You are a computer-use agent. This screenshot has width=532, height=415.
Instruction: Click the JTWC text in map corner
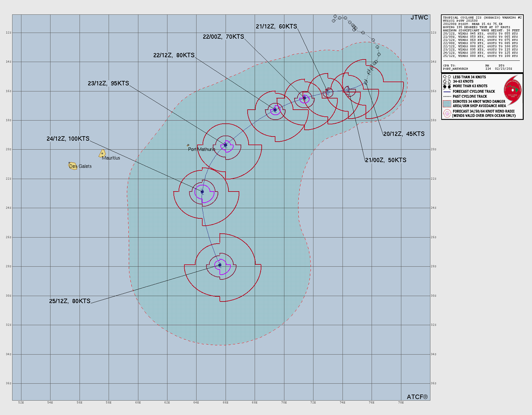coord(419,18)
